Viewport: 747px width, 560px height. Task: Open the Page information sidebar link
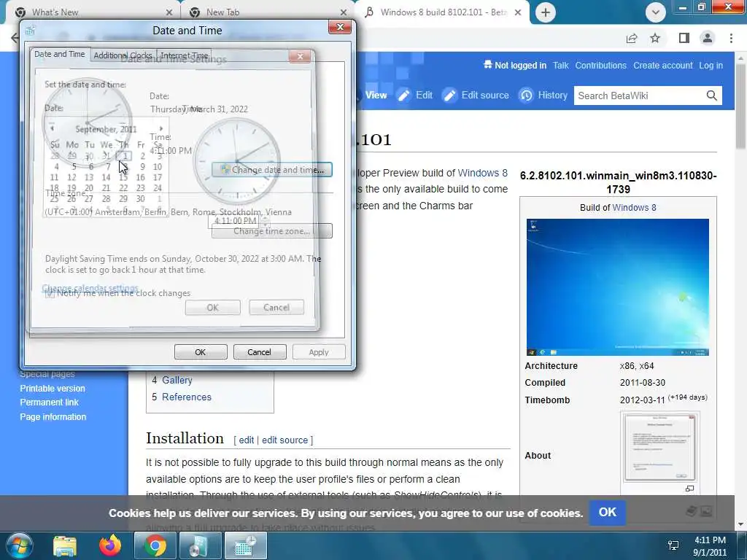pyautogui.click(x=53, y=416)
